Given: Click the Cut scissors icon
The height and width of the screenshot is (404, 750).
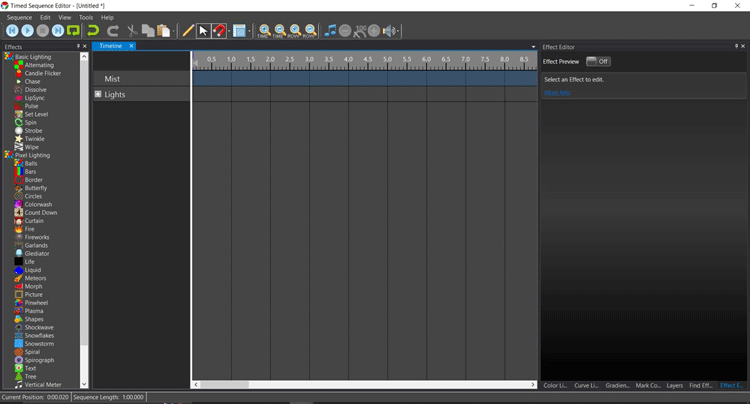Looking at the screenshot, I should 132,31.
